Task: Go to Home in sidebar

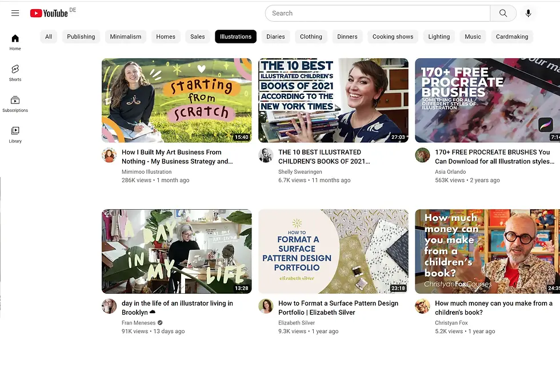Action: pyautogui.click(x=15, y=42)
